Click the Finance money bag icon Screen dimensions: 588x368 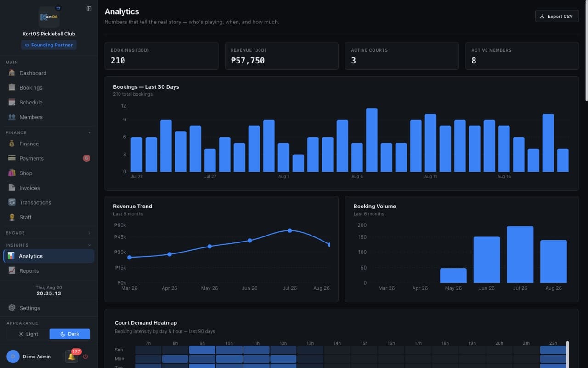tap(12, 144)
